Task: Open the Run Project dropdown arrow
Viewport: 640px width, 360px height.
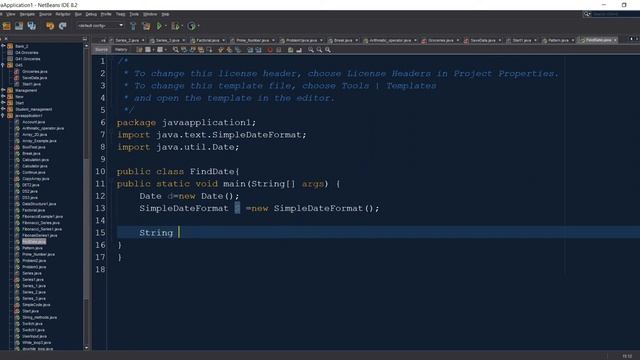Action: click(165, 26)
